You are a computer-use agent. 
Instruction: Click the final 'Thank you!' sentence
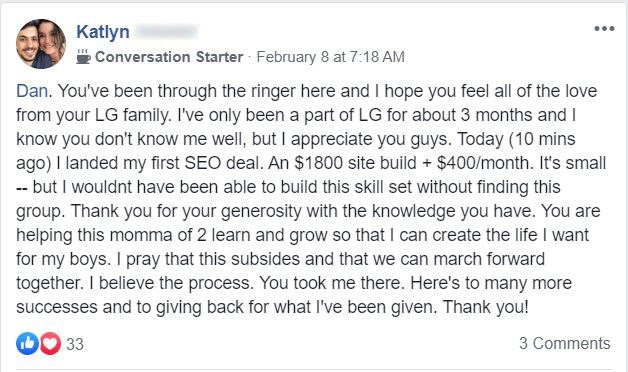coord(486,307)
